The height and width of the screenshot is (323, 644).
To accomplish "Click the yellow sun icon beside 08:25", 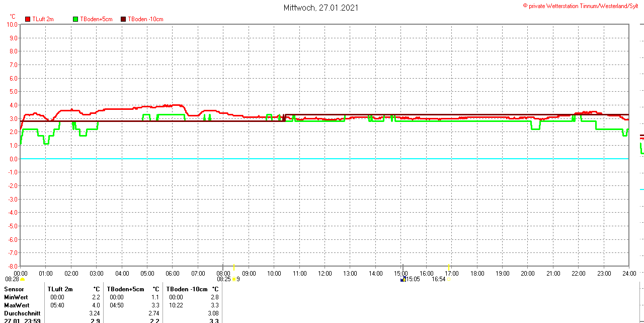I will pyautogui.click(x=234, y=279).
